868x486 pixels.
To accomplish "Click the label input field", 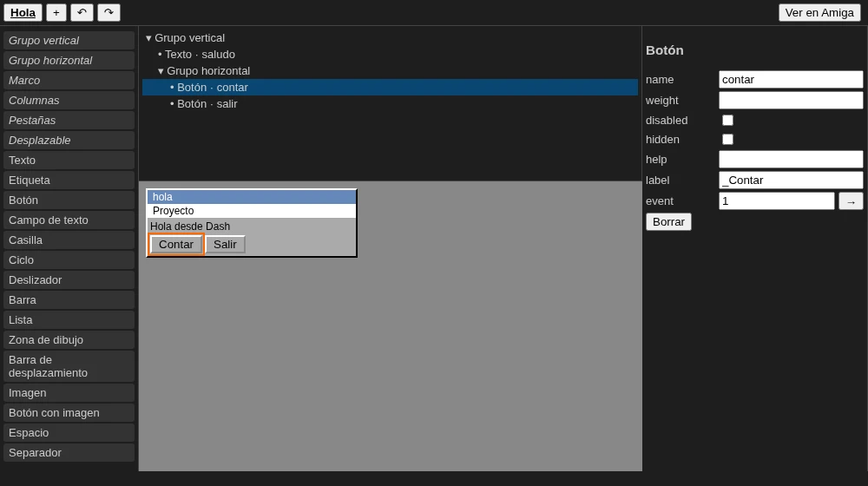I will [x=791, y=180].
